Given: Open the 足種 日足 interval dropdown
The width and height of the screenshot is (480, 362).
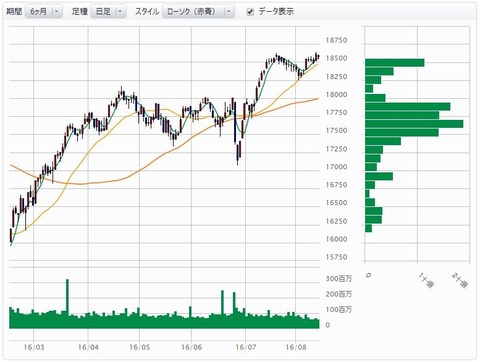Looking at the screenshot, I should (108, 12).
